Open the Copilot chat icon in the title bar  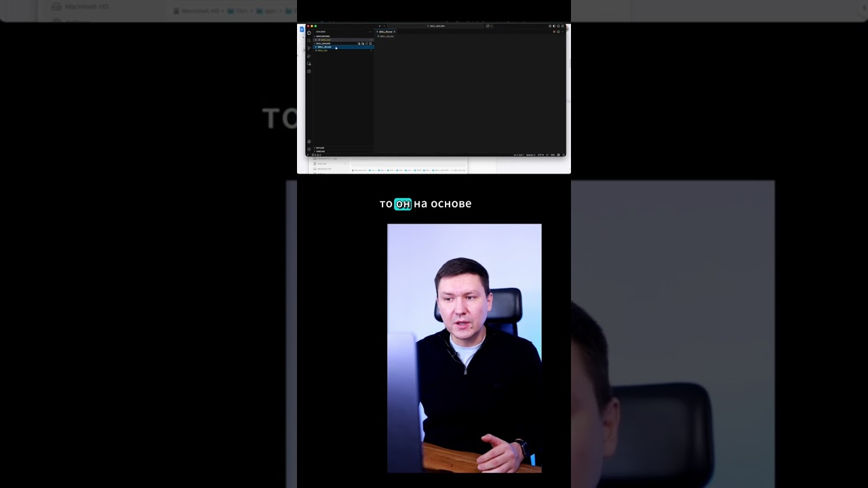point(488,26)
